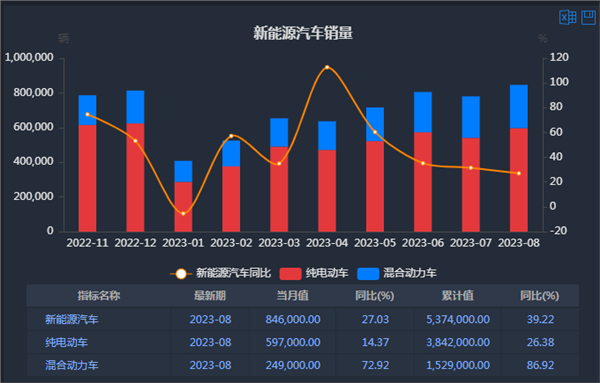This screenshot has width=600, height=383.
Task: Select the 最新期 column header
Action: (210, 295)
